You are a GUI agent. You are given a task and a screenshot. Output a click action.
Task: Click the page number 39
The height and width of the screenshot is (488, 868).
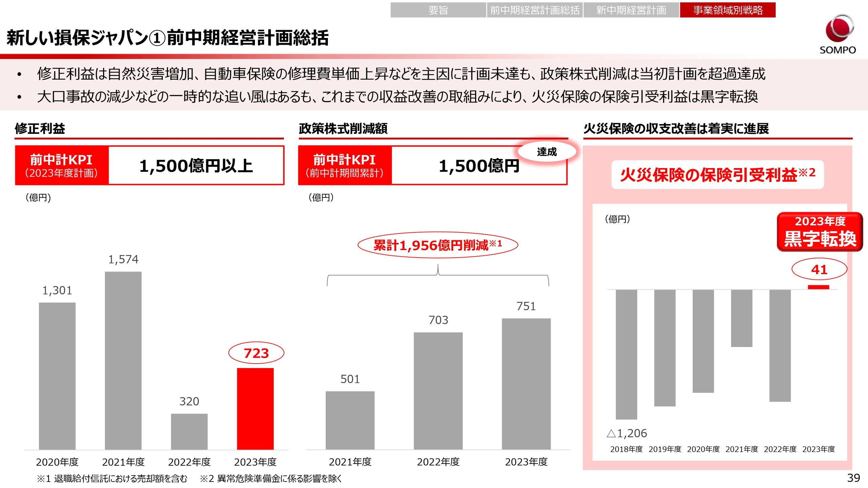coord(853,478)
